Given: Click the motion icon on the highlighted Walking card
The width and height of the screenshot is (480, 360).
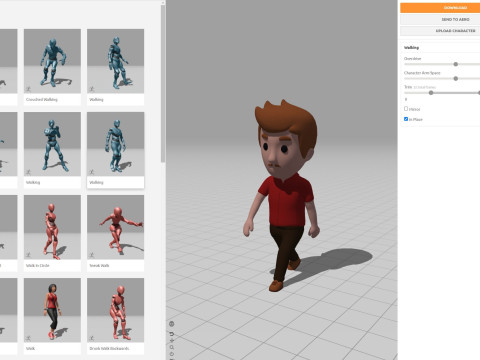Looking at the screenshot, I should [92, 172].
